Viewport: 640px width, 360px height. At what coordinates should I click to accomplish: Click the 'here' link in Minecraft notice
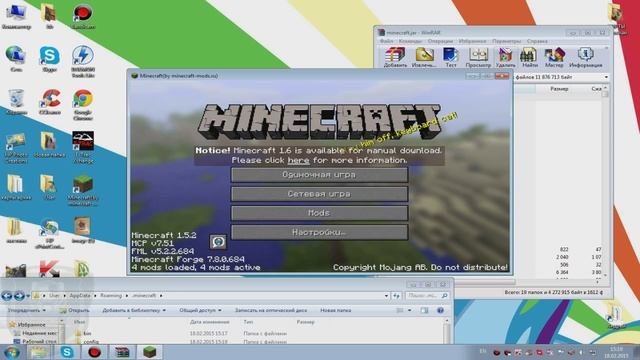[298, 160]
